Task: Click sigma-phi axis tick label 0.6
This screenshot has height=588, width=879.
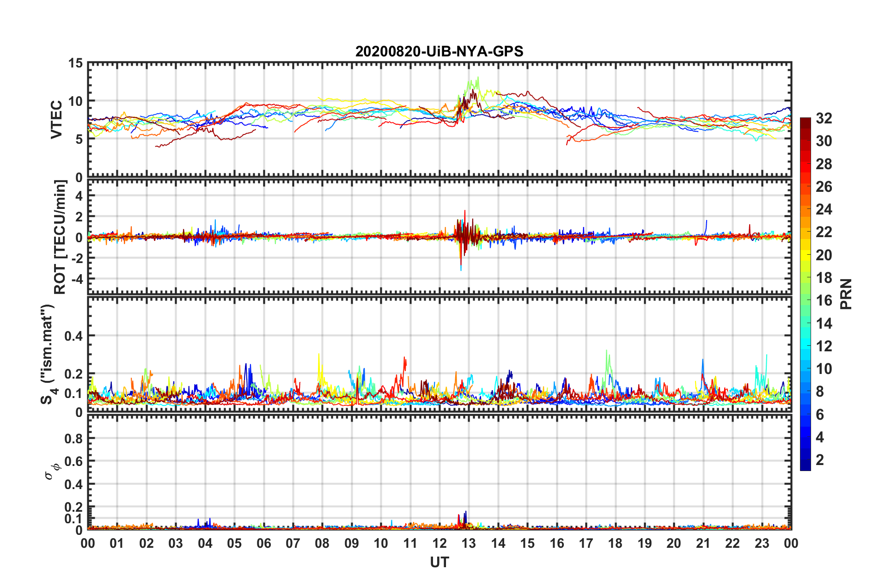Action: [x=73, y=461]
